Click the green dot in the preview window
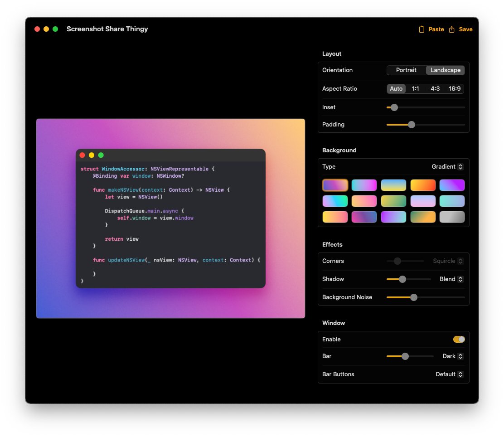 pyautogui.click(x=101, y=155)
